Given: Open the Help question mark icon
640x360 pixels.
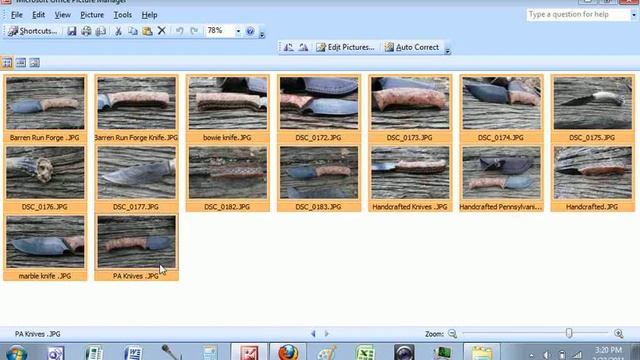Looking at the screenshot, I should point(250,31).
